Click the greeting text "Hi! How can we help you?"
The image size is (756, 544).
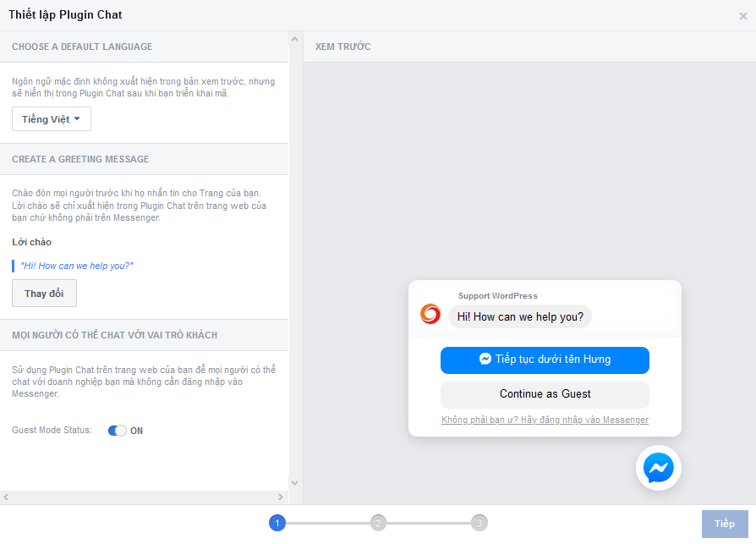point(77,266)
